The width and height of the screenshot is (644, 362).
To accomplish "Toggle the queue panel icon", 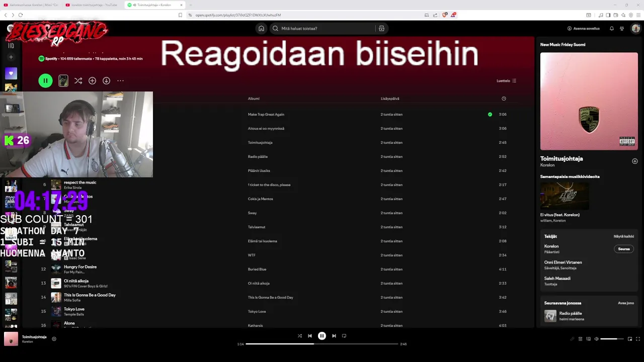I will (580, 339).
